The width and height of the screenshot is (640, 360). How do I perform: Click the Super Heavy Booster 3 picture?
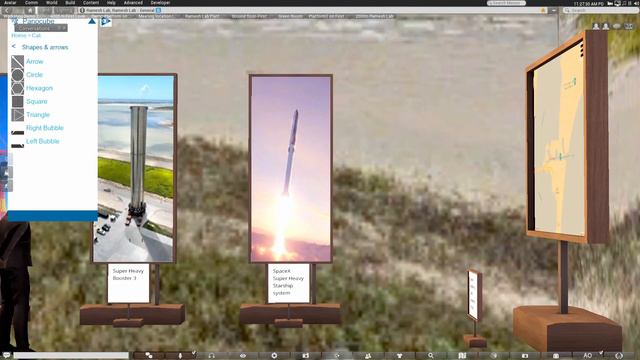coord(133,168)
